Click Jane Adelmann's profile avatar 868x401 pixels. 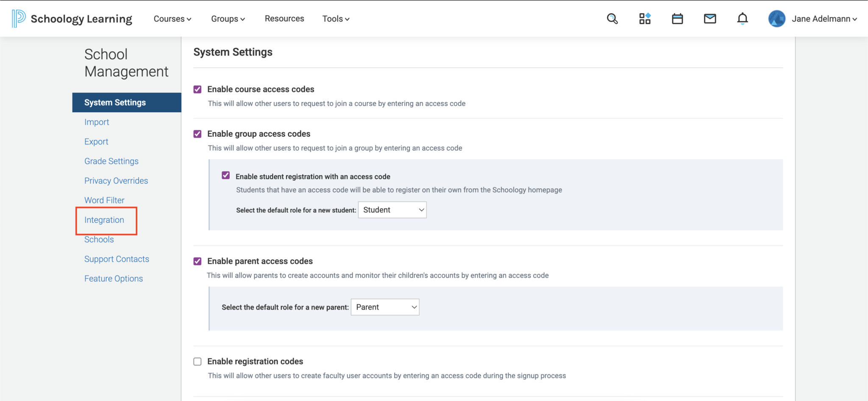point(776,18)
